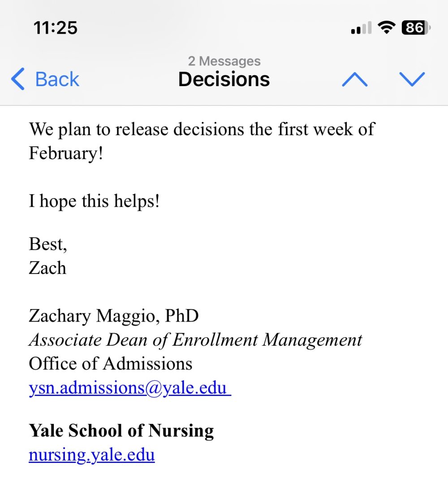
Task: Tap the 'We plan to release decisions' sentence
Action: (x=202, y=141)
